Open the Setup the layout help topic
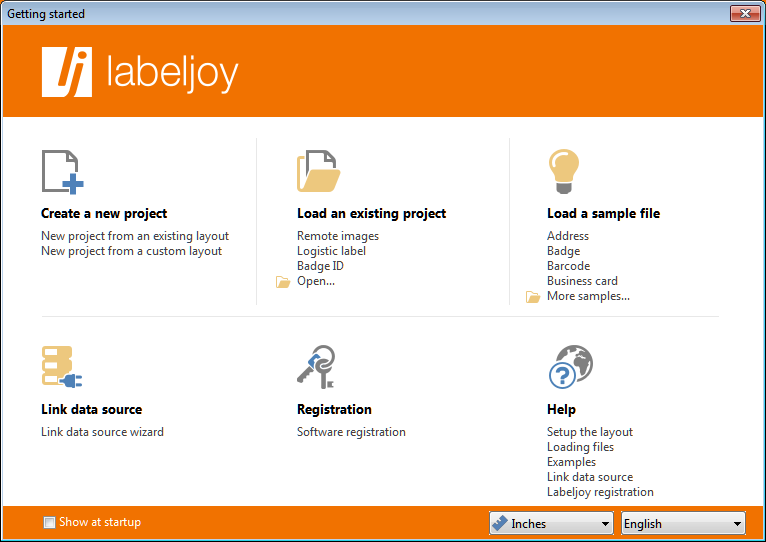The image size is (766, 542). 590,432
